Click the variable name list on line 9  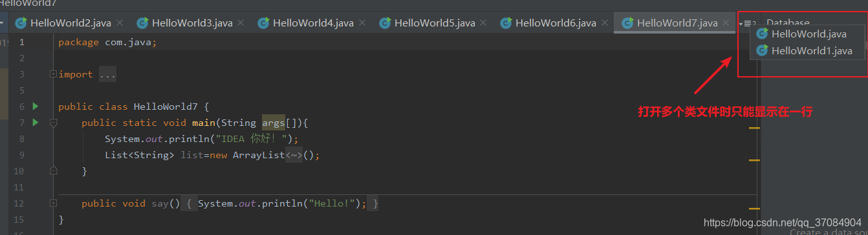[191, 155]
